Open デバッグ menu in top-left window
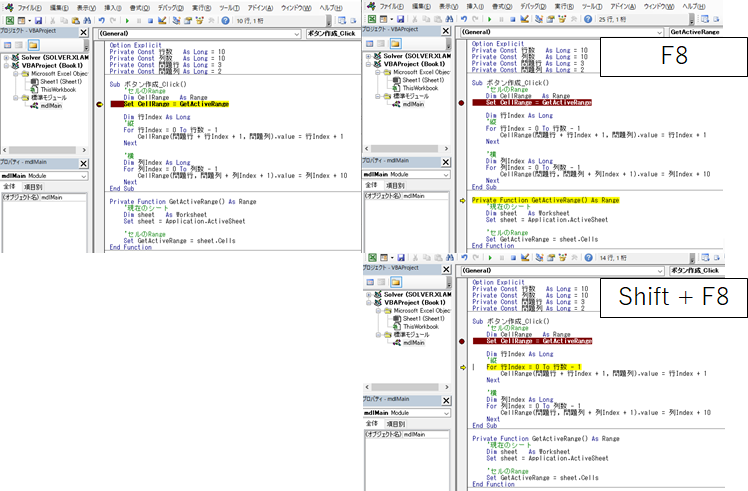Screen dimensions: 748x491 [171, 8]
